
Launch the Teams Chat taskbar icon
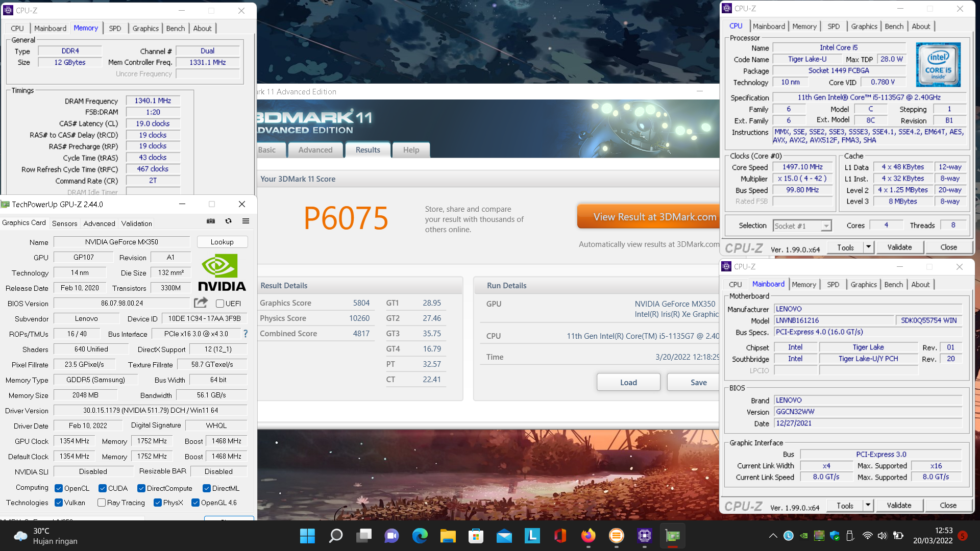tap(391, 536)
